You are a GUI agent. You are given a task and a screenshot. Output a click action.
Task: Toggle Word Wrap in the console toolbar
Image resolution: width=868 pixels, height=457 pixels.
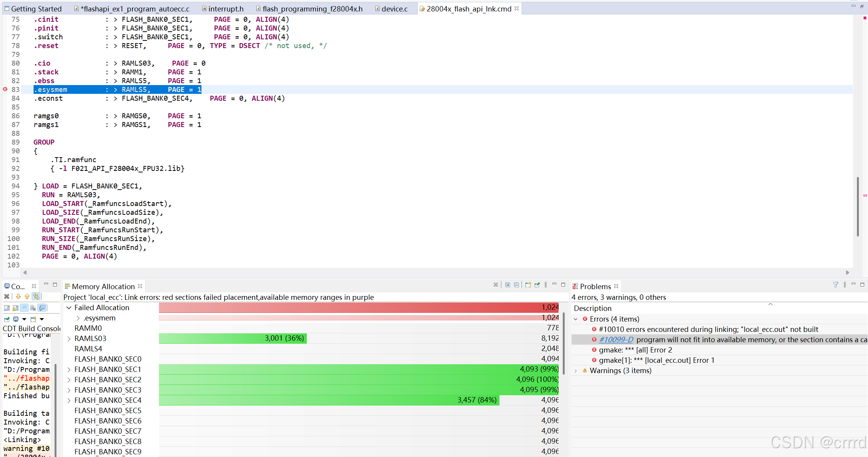point(24,308)
